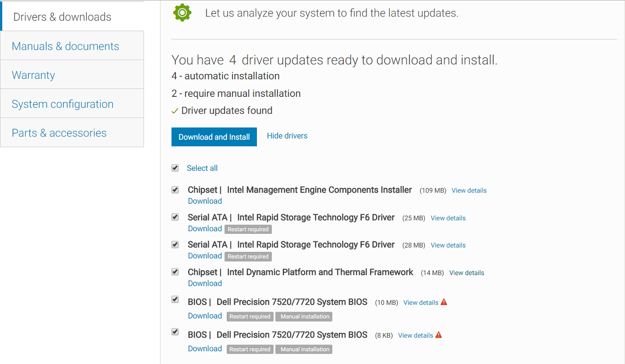Uncheck Intel Dynamic Platform and Thermal Framework checkbox

pyautogui.click(x=175, y=271)
